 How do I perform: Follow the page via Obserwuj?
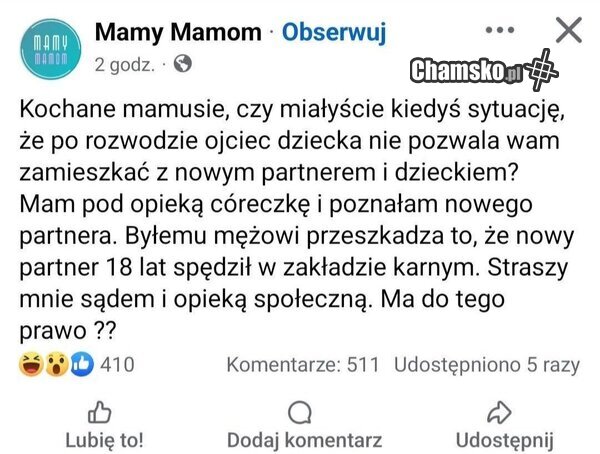coord(334,33)
